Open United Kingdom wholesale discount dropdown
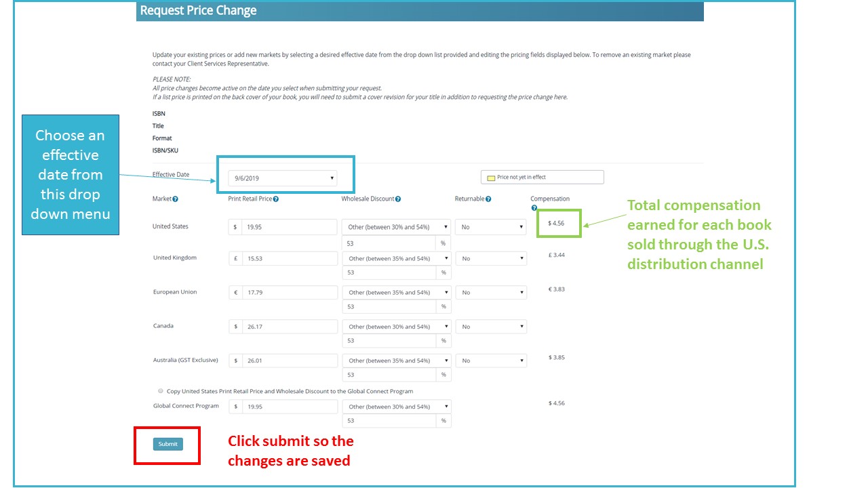 [x=397, y=258]
